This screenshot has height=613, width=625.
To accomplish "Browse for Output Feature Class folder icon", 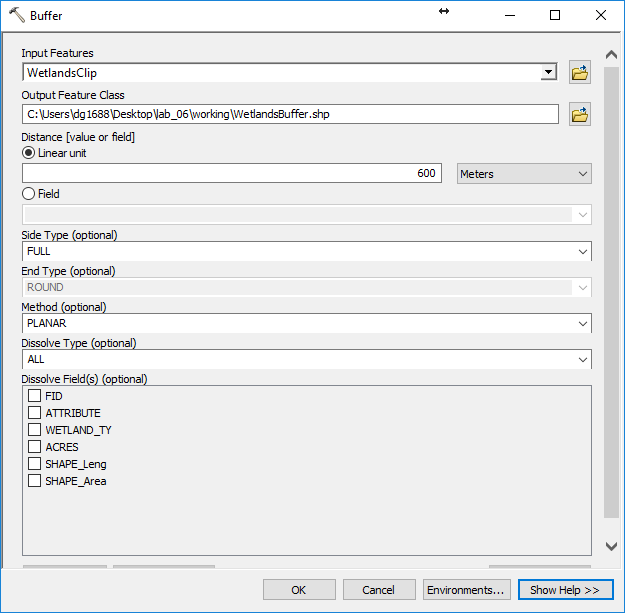I will tap(580, 114).
